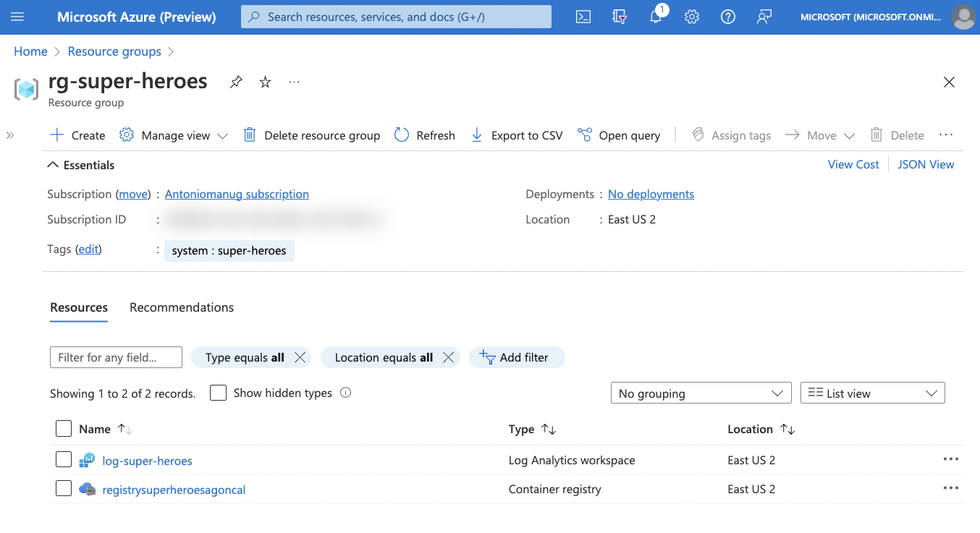Click Assign tags

tap(731, 135)
